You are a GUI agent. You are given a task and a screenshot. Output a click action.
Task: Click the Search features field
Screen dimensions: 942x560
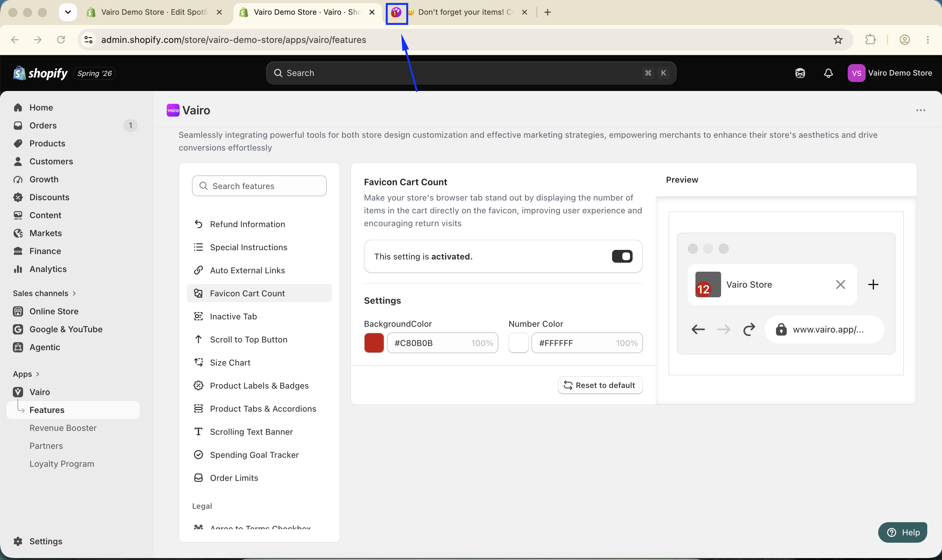(x=259, y=186)
